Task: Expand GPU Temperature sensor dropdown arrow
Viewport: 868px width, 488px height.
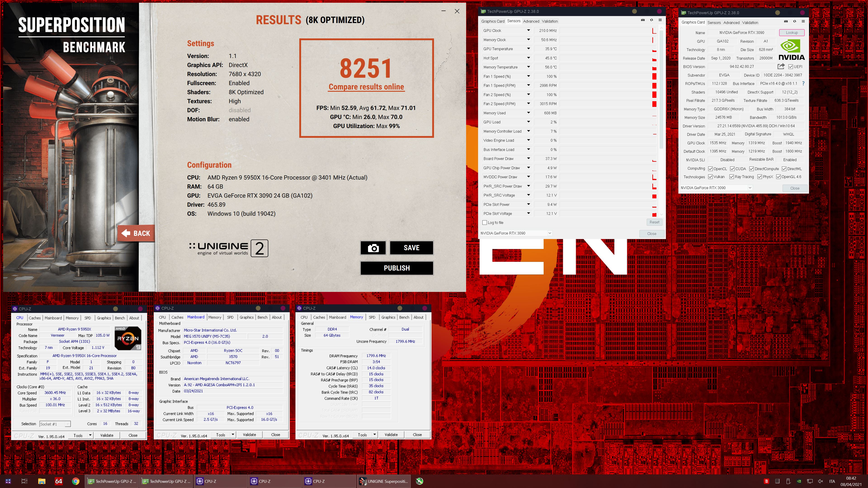Action: point(528,49)
